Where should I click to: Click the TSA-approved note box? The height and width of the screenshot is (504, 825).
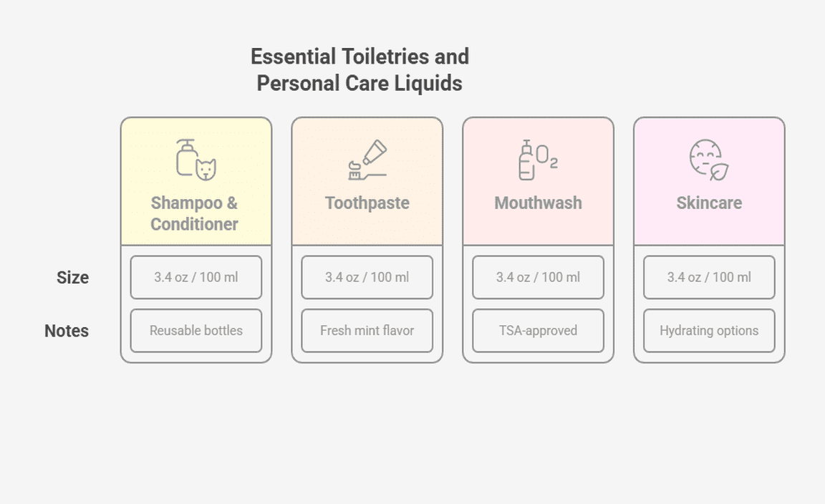point(538,331)
